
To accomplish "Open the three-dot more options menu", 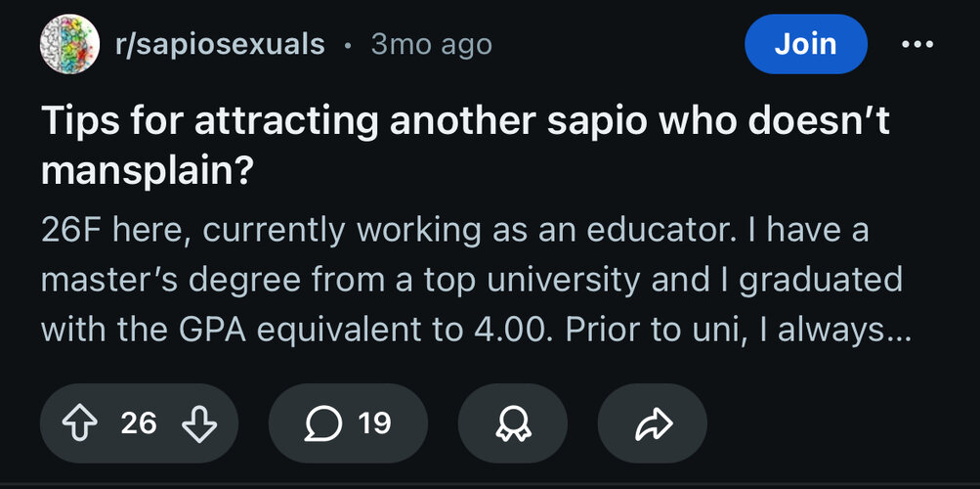I will pos(916,44).
